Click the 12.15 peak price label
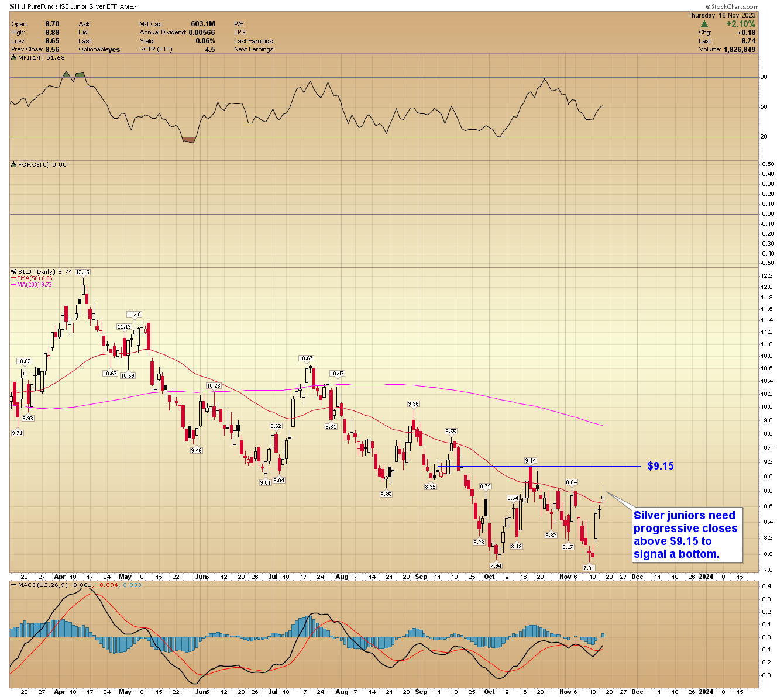Image resolution: width=784 pixels, height=697 pixels. (x=82, y=272)
